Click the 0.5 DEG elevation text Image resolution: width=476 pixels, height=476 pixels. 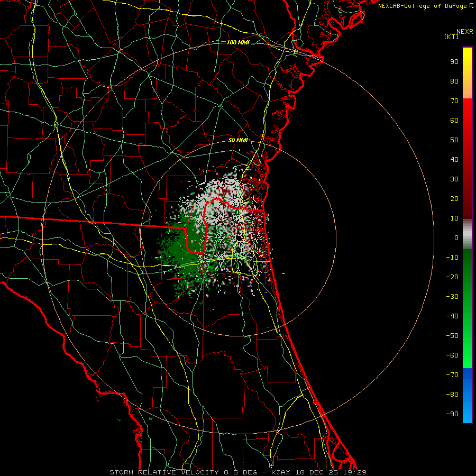pos(241,472)
